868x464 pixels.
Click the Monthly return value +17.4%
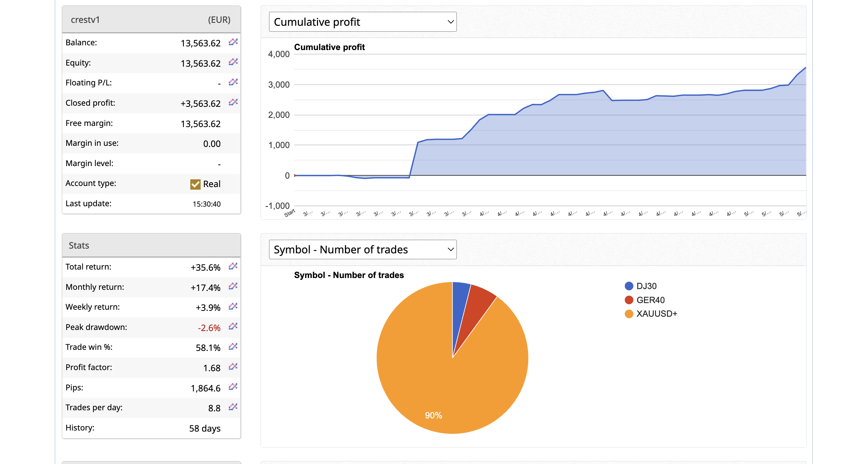pyautogui.click(x=205, y=288)
